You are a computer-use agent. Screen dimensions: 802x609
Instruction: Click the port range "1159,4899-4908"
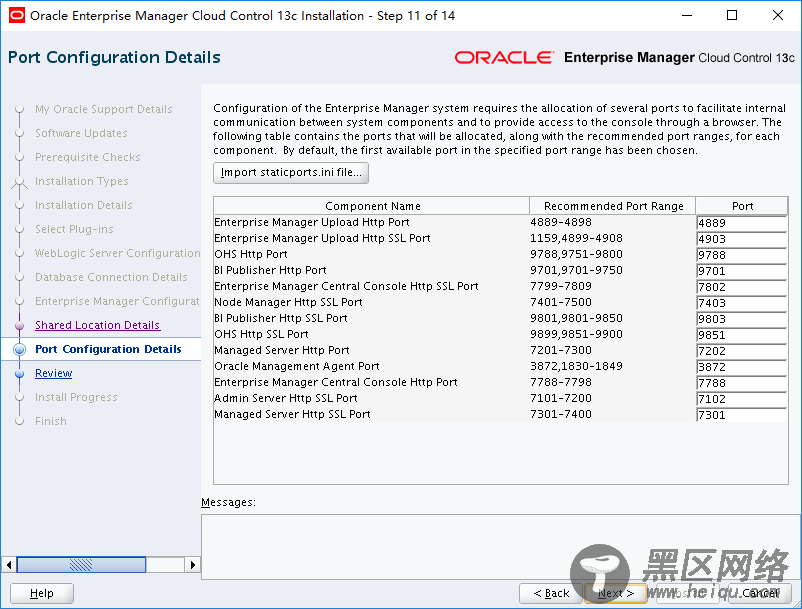(576, 238)
